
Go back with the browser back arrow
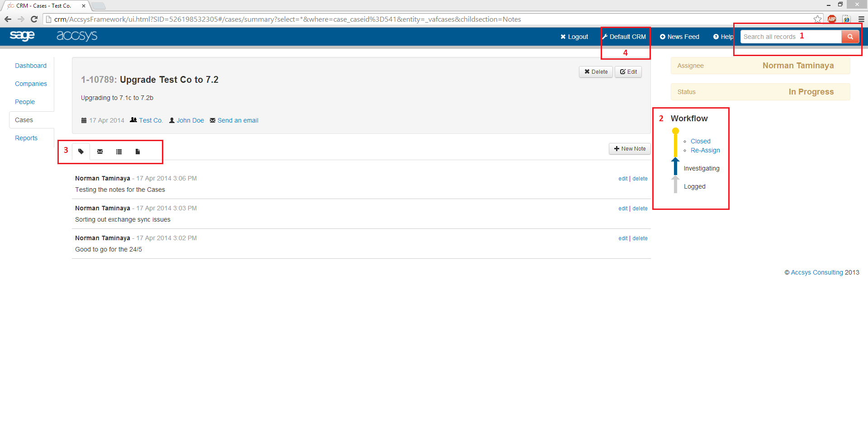click(8, 19)
